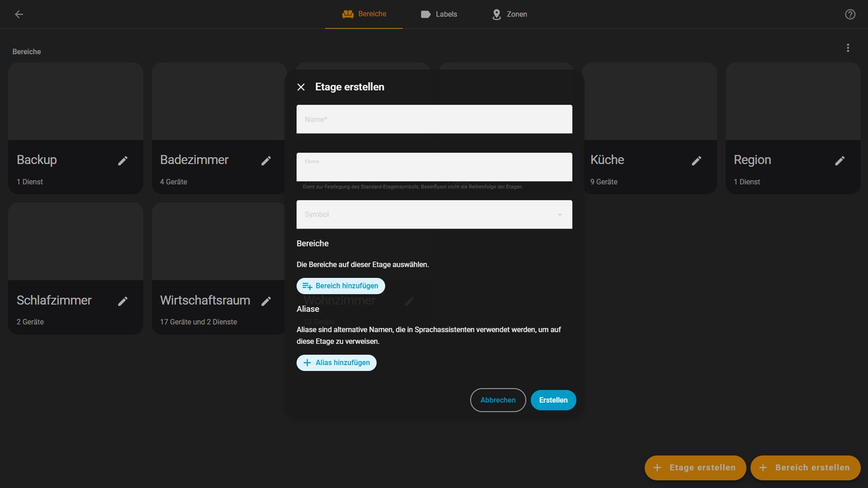Click pencil icon on Schlafzimmer card
The image size is (868, 488).
[x=123, y=301]
